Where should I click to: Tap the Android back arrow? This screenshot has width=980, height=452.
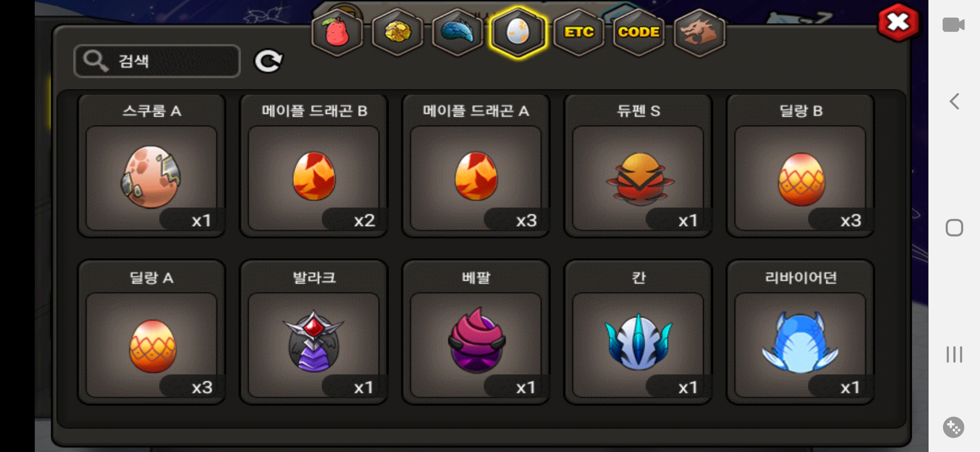(954, 101)
